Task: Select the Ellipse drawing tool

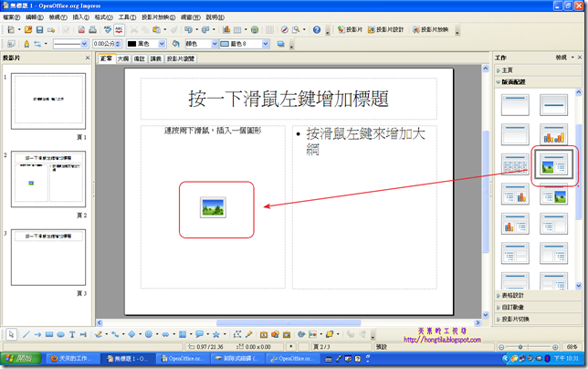Action: click(60, 334)
